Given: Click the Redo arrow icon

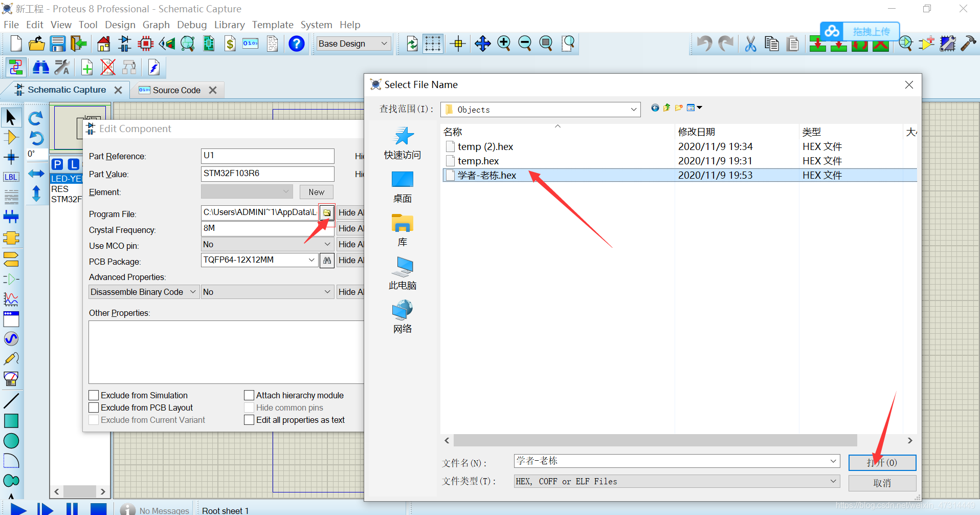Looking at the screenshot, I should point(726,44).
